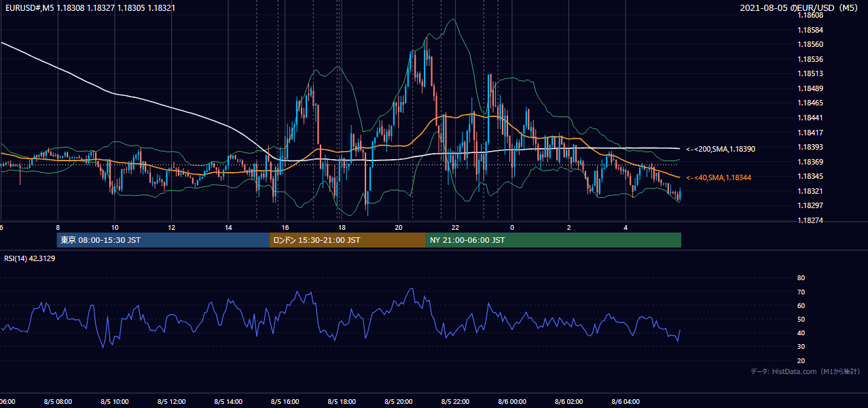The width and height of the screenshot is (868, 408).
Task: Click the 8/5 14:00 time axis label
Action: pyautogui.click(x=228, y=402)
